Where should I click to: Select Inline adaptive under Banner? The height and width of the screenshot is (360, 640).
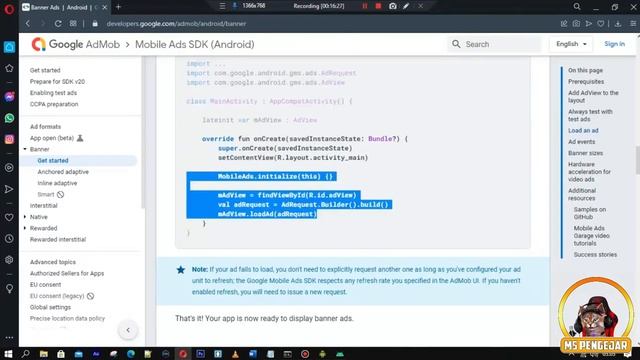coord(57,183)
